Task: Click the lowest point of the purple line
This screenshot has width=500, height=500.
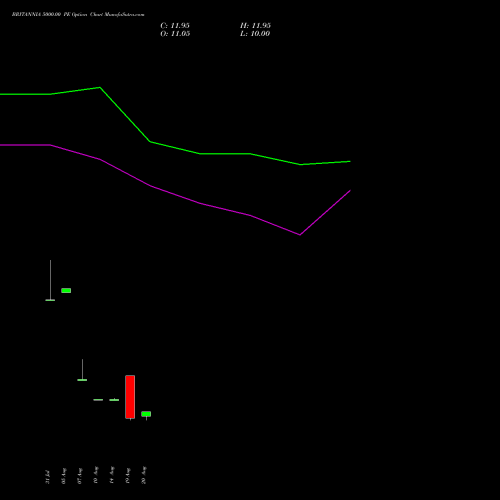Action: (x=300, y=235)
